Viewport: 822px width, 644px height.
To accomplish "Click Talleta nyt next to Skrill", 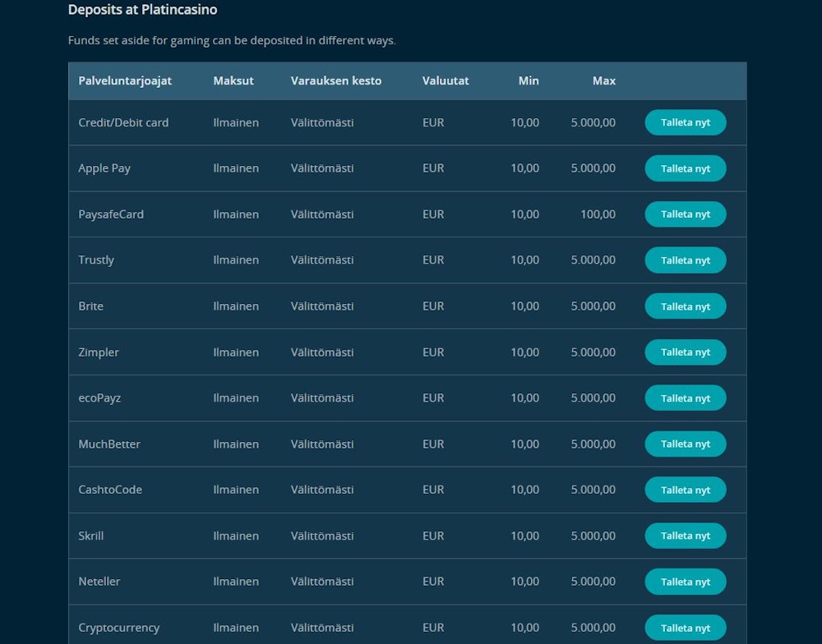I will tap(685, 536).
